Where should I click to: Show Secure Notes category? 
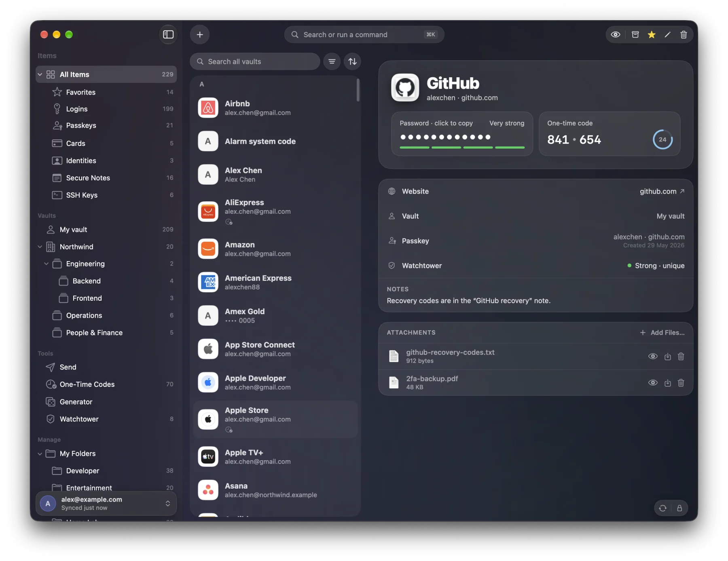pos(106,178)
